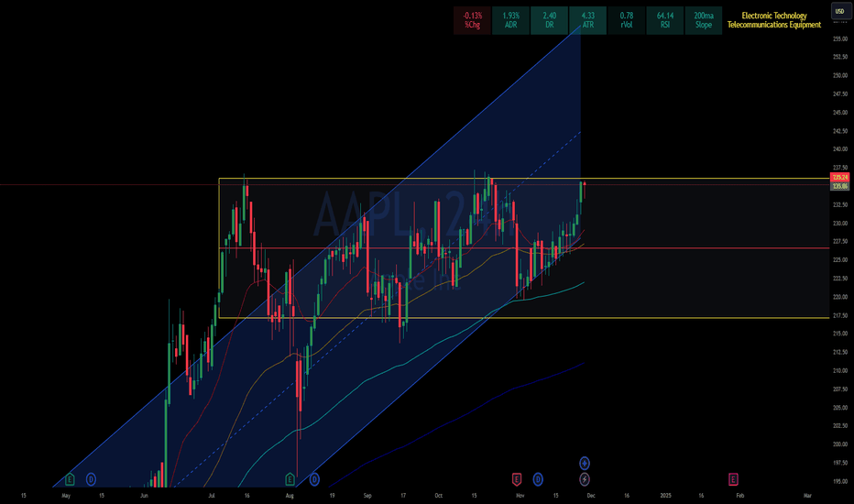The height and width of the screenshot is (504, 854).
Task: Click the Dec label on time axis
Action: click(591, 496)
